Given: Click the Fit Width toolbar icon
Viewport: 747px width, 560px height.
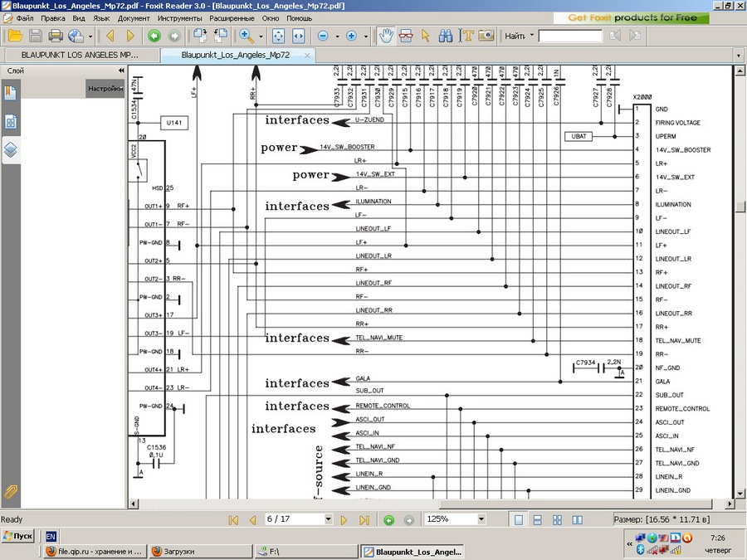Looking at the screenshot, I should click(x=298, y=36).
